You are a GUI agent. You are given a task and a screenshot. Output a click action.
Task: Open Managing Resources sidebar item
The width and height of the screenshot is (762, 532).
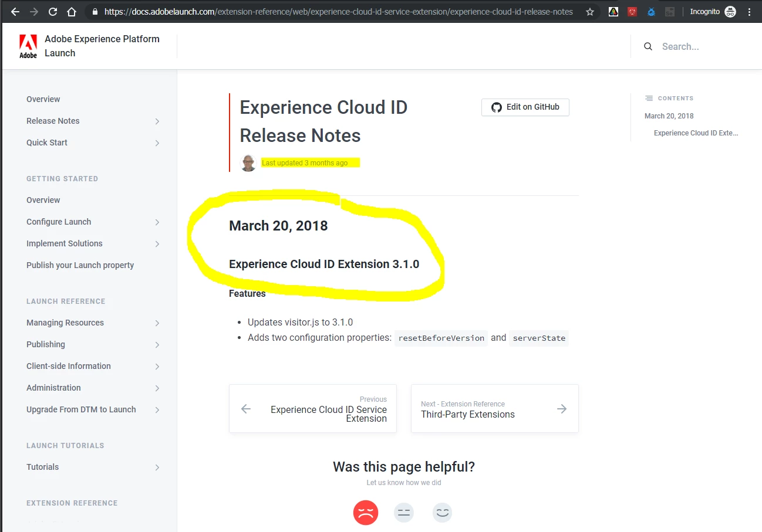(x=65, y=323)
